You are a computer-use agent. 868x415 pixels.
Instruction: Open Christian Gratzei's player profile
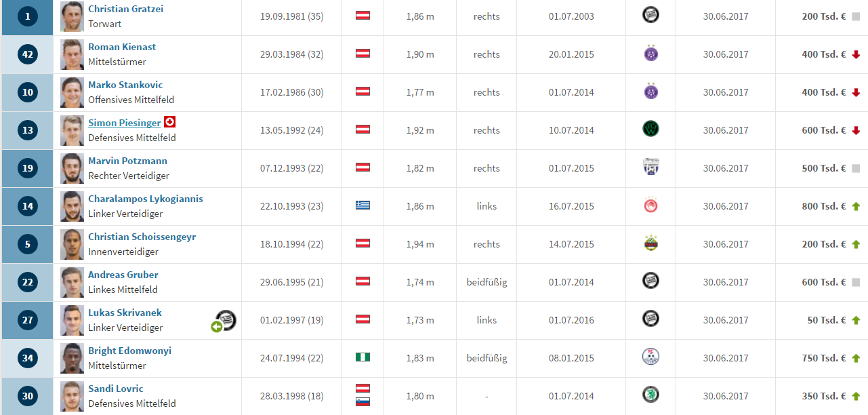click(x=125, y=9)
